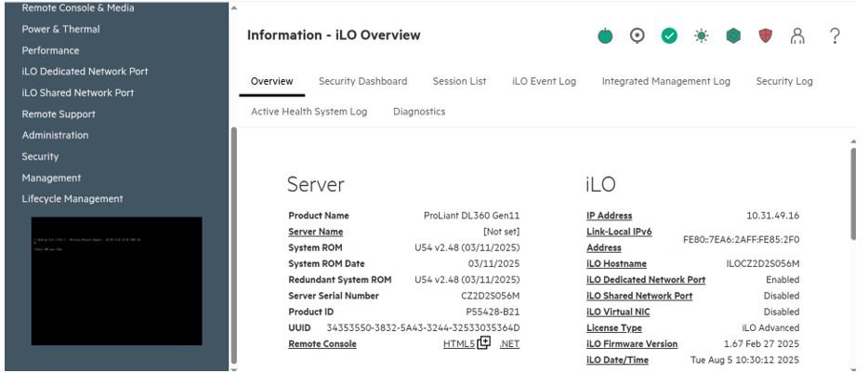This screenshot has height=373, width=868.
Task: Click date value Tue Aug 5 10:30:12 2025
Action: [745, 360]
